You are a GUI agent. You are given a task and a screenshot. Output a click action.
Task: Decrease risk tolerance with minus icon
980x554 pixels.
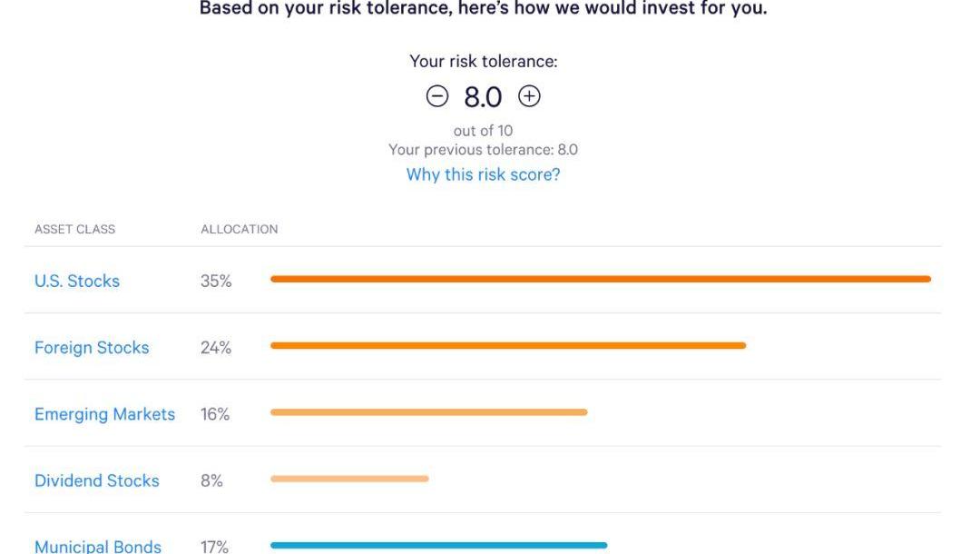(x=437, y=96)
